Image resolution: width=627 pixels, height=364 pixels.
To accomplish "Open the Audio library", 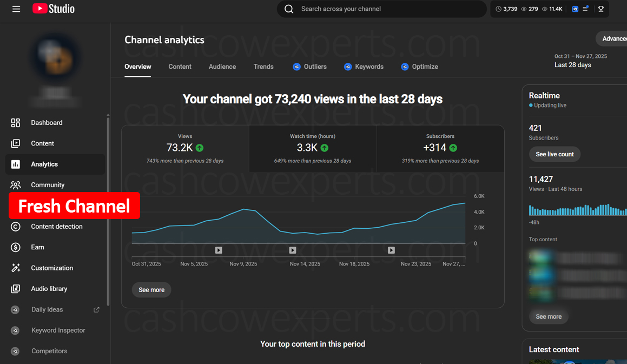I will (49, 288).
